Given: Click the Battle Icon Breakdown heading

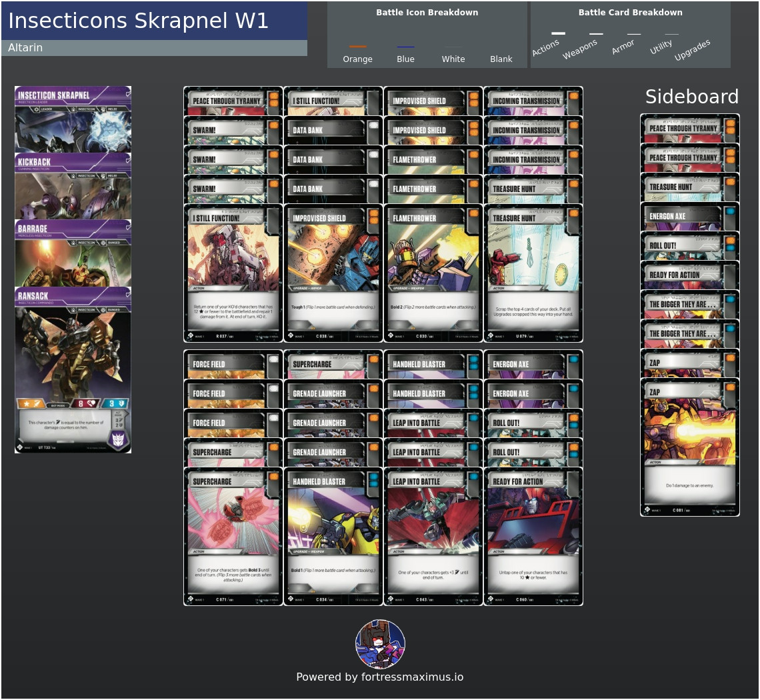Looking at the screenshot, I should pyautogui.click(x=427, y=13).
